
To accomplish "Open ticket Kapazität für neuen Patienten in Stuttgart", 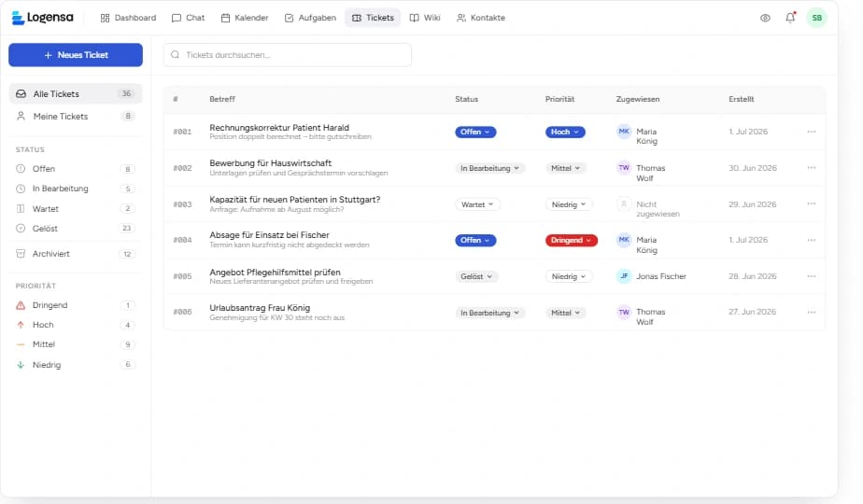I will tap(294, 200).
